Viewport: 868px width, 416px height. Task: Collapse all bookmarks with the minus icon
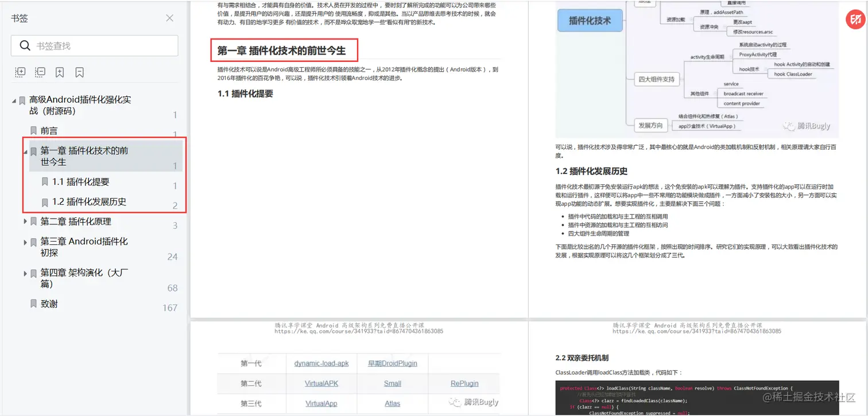[40, 72]
